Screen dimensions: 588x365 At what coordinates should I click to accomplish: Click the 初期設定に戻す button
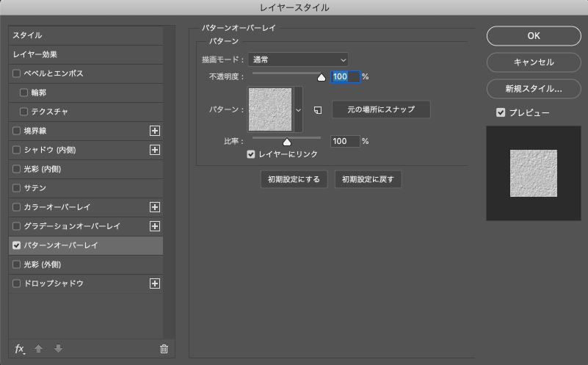[368, 179]
